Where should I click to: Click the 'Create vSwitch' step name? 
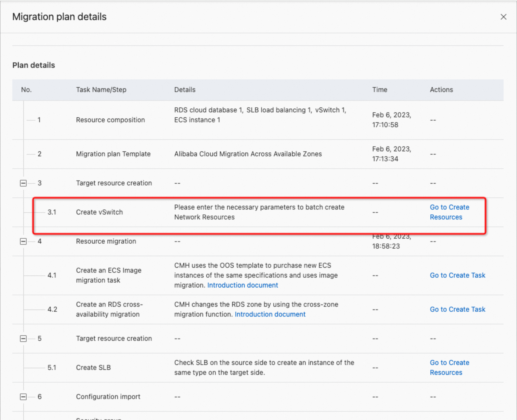pos(100,212)
